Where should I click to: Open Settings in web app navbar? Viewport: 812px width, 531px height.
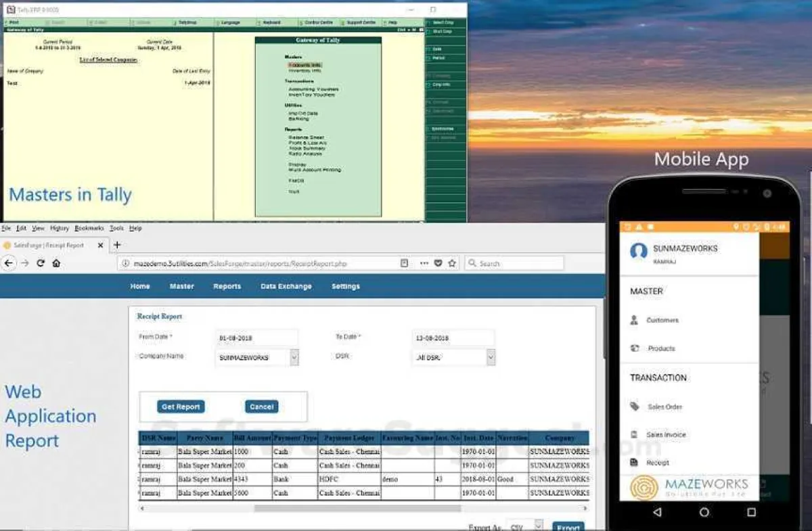tap(346, 286)
